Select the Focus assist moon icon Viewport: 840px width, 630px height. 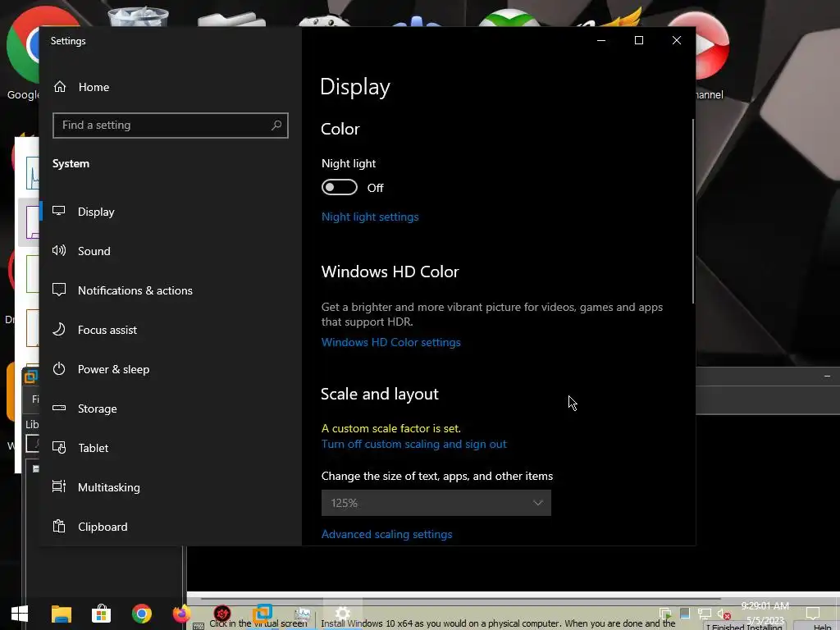pyautogui.click(x=59, y=329)
